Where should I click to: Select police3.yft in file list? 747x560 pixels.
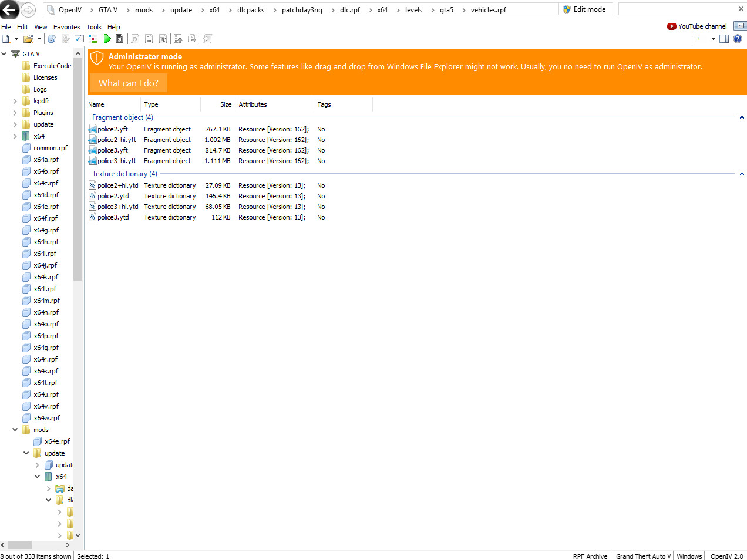[113, 150]
